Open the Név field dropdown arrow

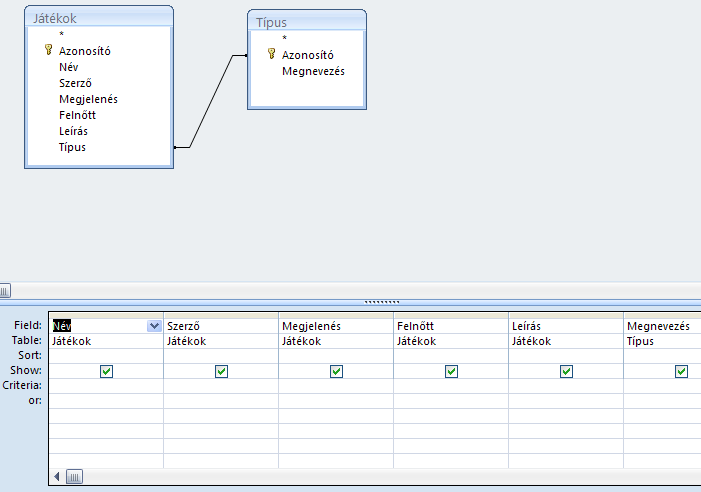coord(154,326)
